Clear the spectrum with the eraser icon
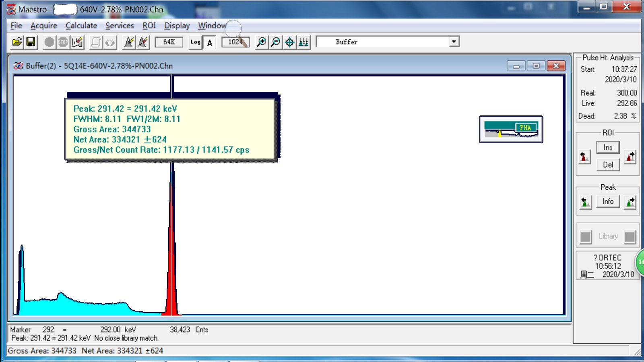The image size is (644, 362). click(78, 42)
